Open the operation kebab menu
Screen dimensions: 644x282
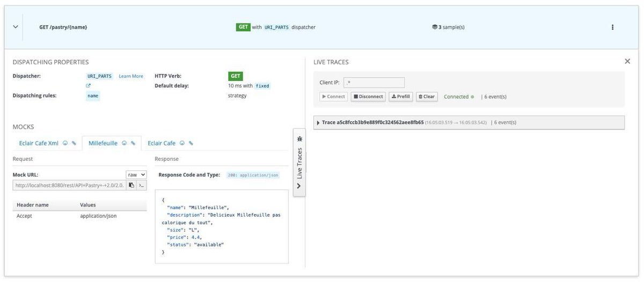612,27
